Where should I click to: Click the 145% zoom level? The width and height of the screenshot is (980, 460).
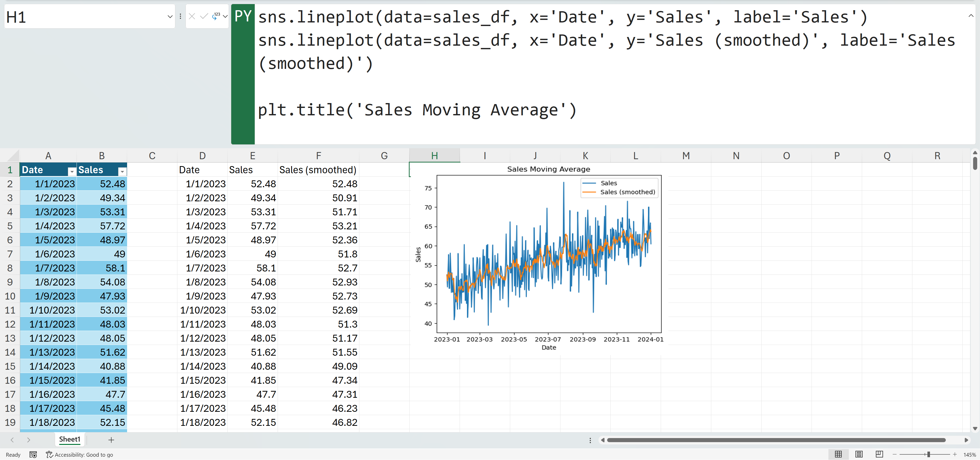coord(969,455)
